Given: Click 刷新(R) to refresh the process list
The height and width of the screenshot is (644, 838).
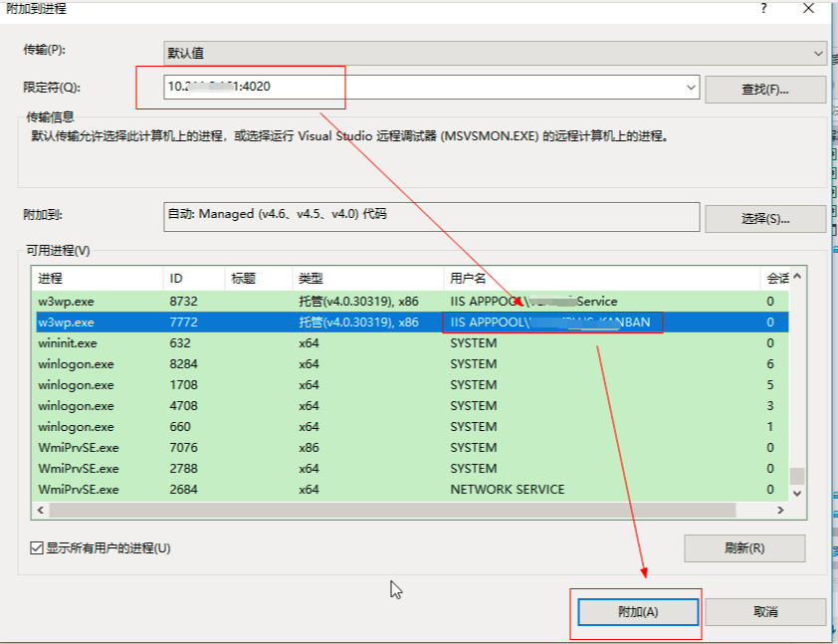Looking at the screenshot, I should [x=743, y=548].
